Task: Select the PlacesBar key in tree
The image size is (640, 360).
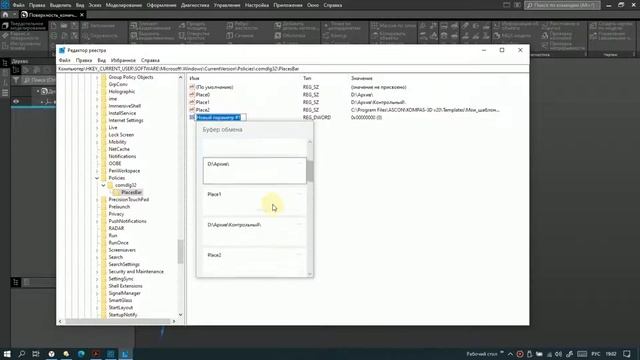Action: pos(131,192)
